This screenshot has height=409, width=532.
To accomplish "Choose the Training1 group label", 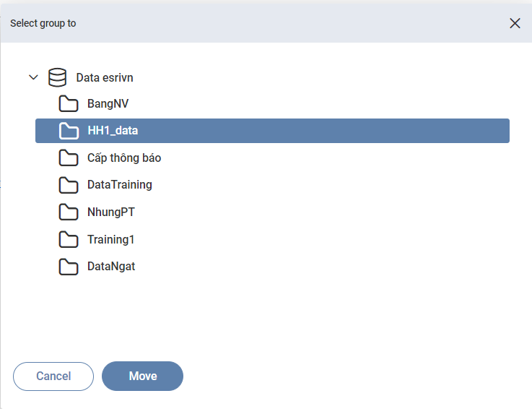I will pos(111,239).
